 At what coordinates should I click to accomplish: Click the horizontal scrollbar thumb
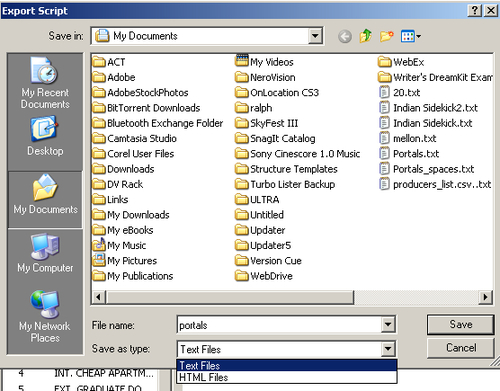pyautogui.click(x=230, y=297)
